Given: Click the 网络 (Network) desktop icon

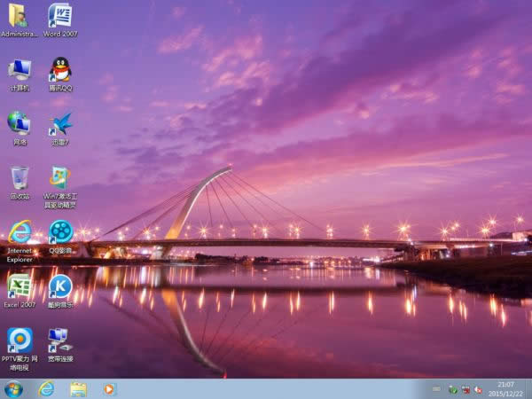Looking at the screenshot, I should [20, 124].
